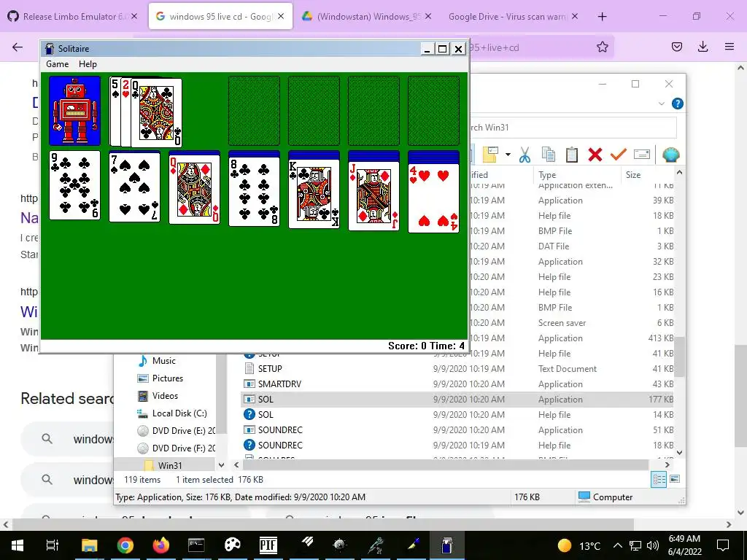Click the Copy icon in Explorer toolbar

pos(549,155)
